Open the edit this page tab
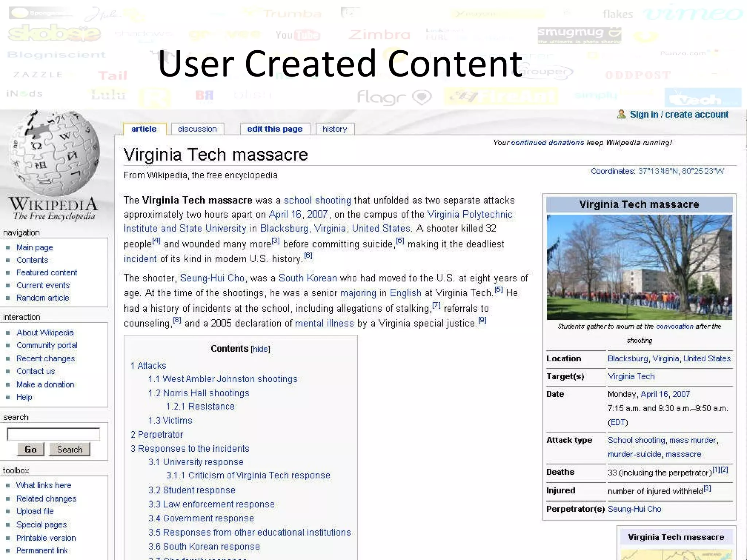 point(275,129)
